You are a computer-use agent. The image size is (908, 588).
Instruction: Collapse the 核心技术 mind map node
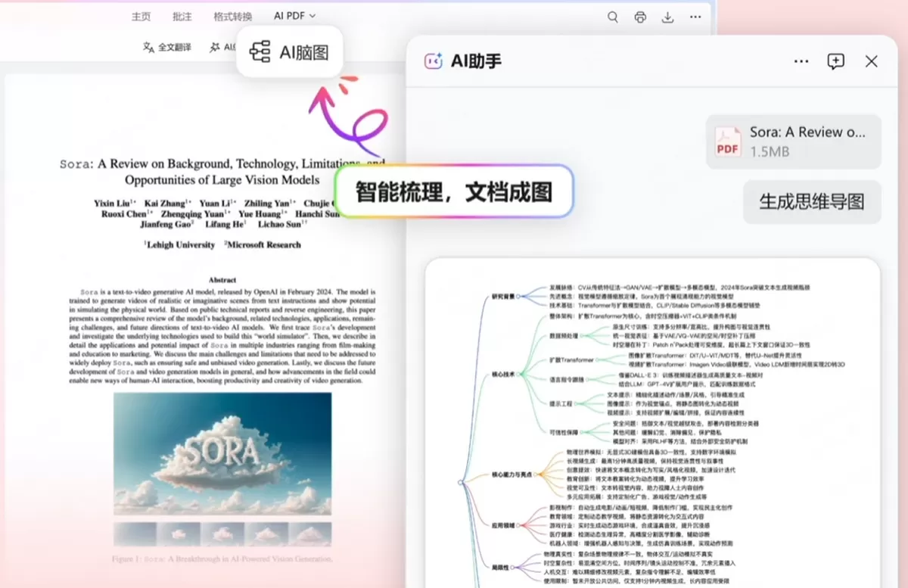point(518,374)
